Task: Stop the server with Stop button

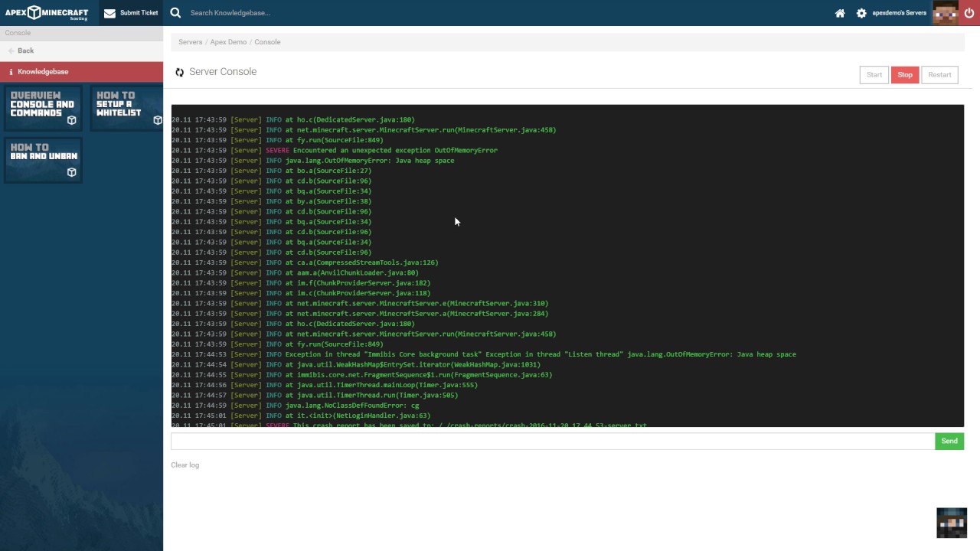Action: point(905,75)
